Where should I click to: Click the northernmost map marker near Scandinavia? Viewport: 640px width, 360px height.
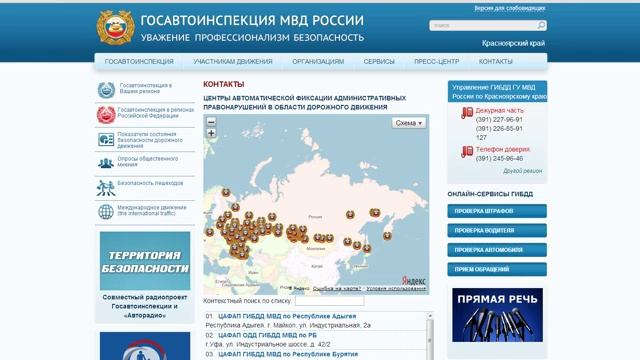[226, 192]
